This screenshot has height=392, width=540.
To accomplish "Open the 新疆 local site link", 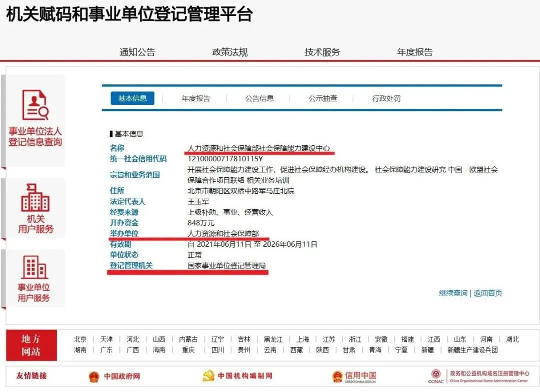I will tap(427, 350).
